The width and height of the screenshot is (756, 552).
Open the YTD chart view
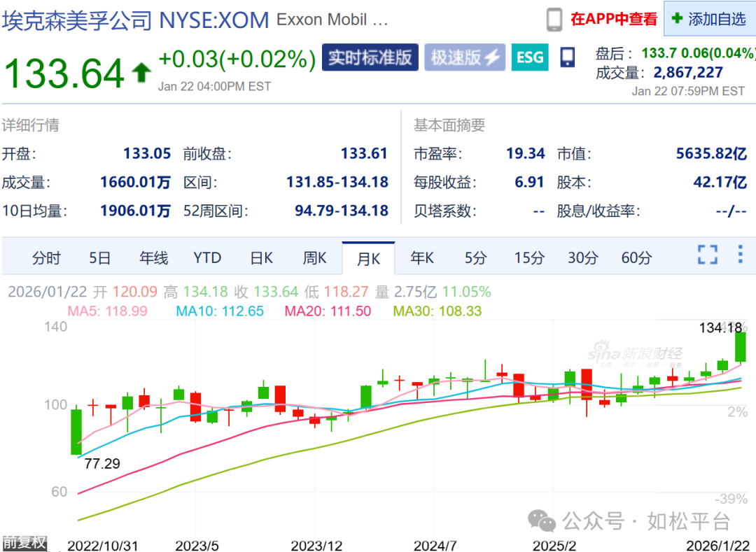pyautogui.click(x=206, y=257)
